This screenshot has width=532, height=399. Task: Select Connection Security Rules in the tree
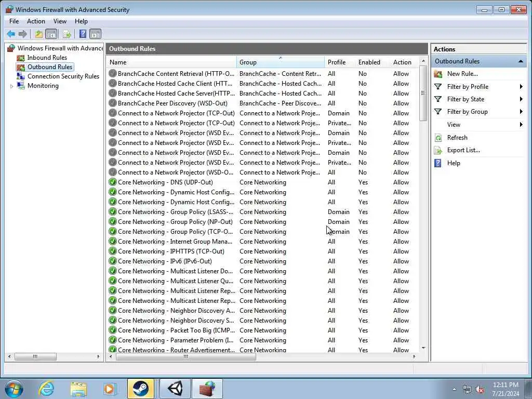click(x=63, y=76)
